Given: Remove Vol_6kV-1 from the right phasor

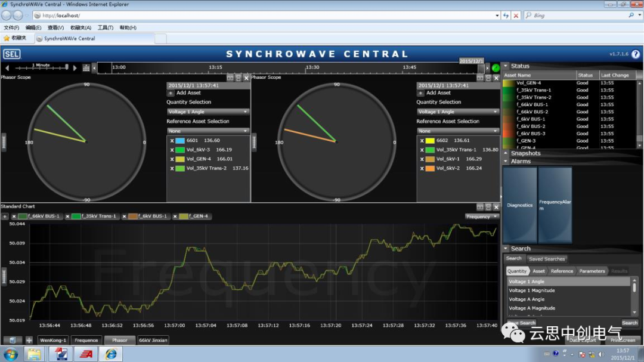Looking at the screenshot, I should click(x=422, y=159).
